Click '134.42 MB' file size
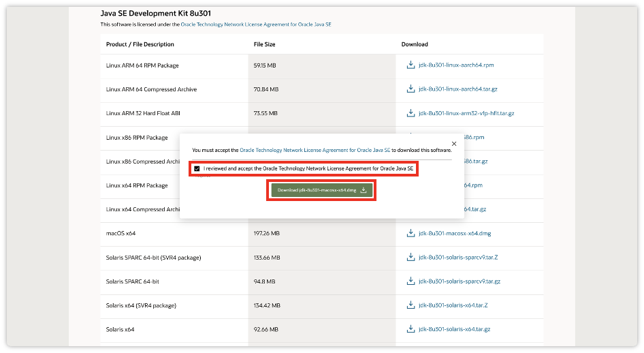The image size is (644, 353). coord(267,305)
